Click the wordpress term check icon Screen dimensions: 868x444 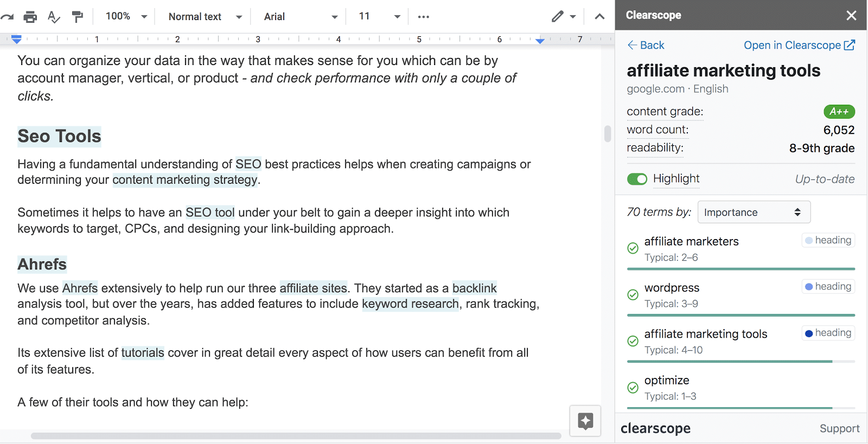[x=633, y=295]
